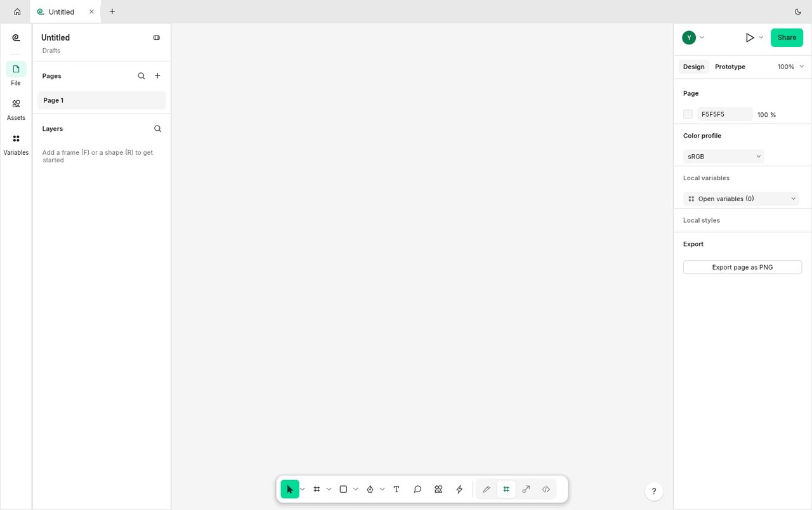Select the Frame tool in toolbar
Screen dimensions: 812x510
click(x=317, y=489)
